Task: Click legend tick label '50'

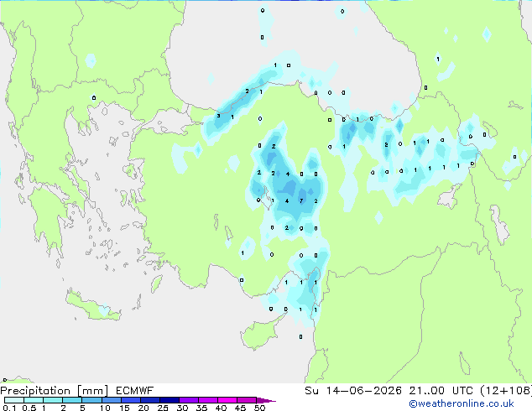Action: tap(259, 408)
